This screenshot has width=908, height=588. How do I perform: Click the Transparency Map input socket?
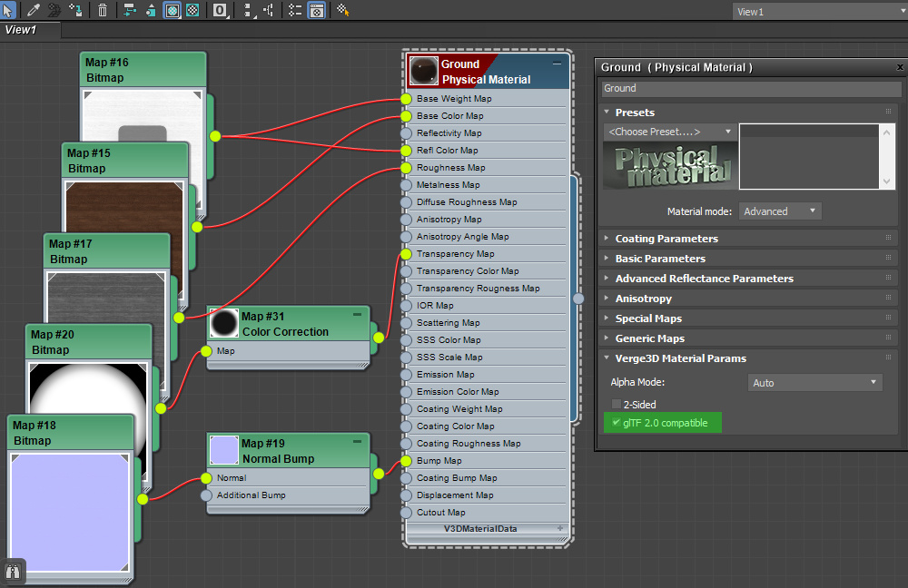(x=406, y=254)
